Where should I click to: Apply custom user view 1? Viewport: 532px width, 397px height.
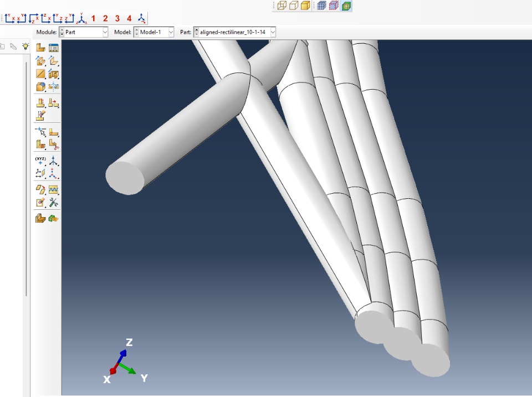coord(93,19)
